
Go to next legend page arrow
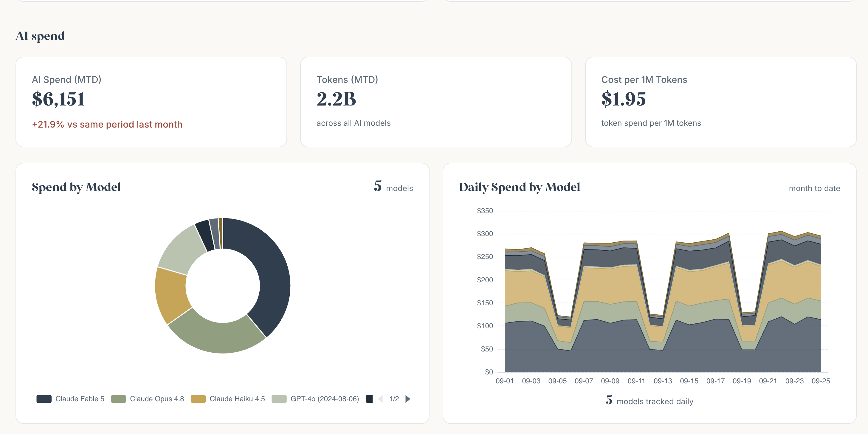[408, 399]
